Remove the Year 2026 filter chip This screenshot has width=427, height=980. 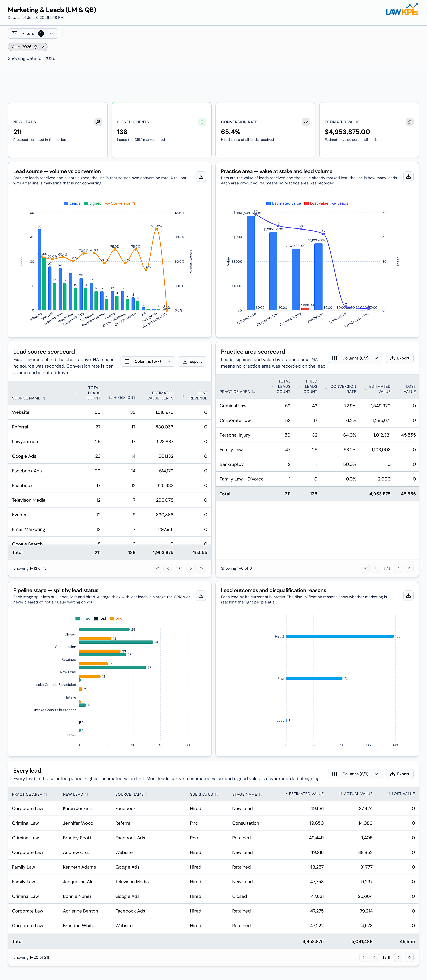click(43, 47)
